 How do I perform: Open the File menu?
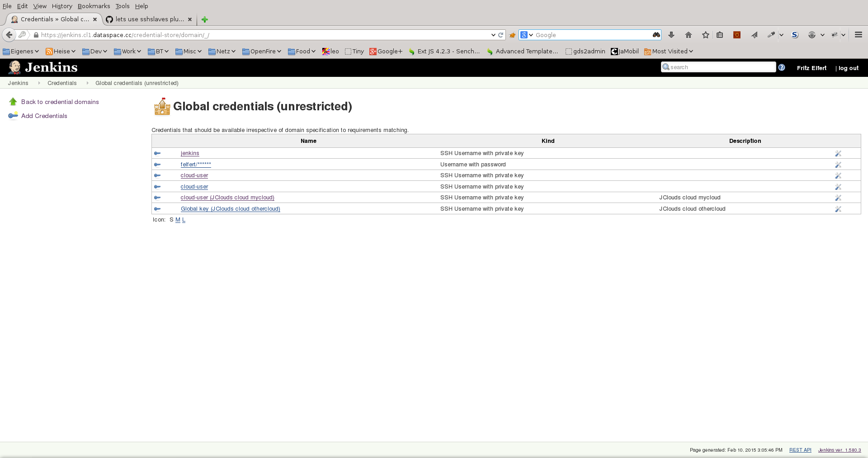tap(7, 6)
